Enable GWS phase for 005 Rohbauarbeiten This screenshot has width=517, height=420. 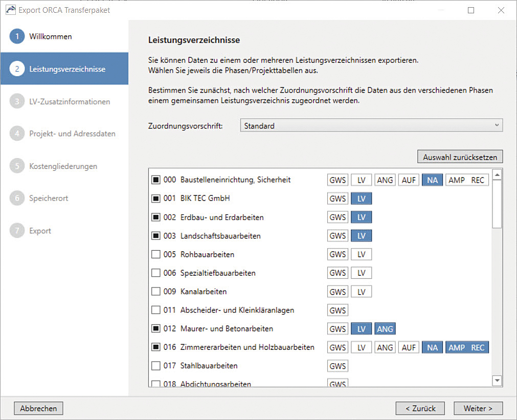pyautogui.click(x=338, y=254)
